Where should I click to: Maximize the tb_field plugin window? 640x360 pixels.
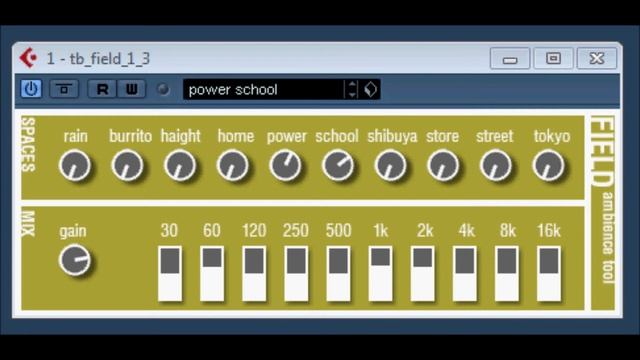553,58
